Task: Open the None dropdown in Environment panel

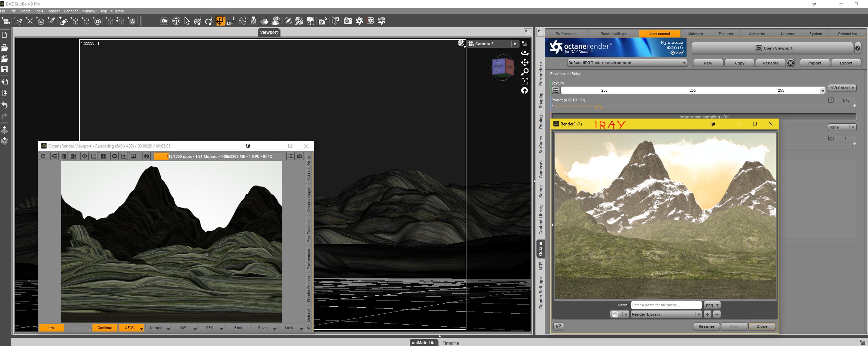Action: point(842,128)
